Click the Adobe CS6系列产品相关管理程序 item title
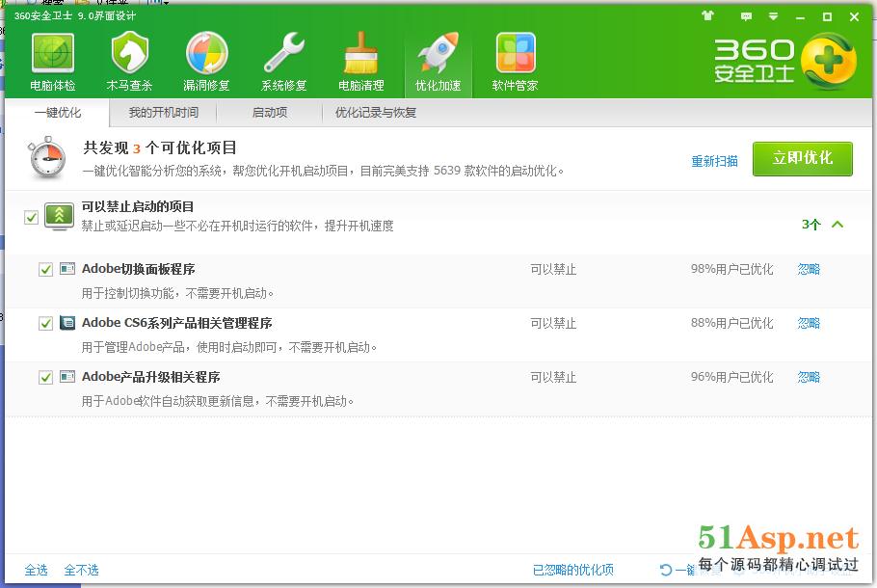877x588 pixels. click(176, 323)
